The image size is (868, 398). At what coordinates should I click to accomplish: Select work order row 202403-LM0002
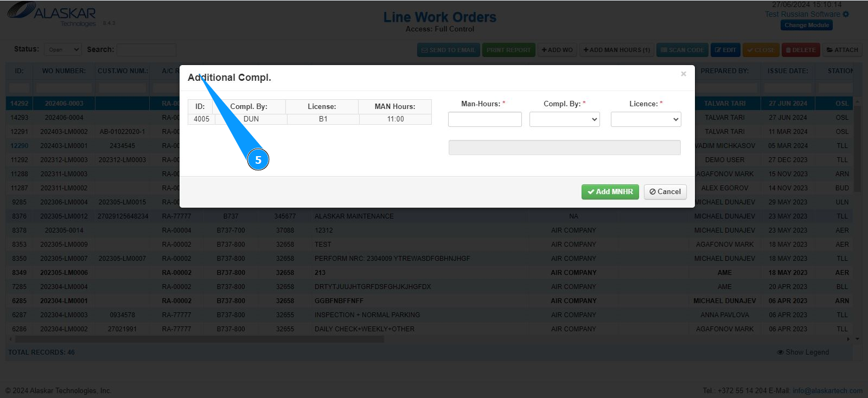coord(430,132)
